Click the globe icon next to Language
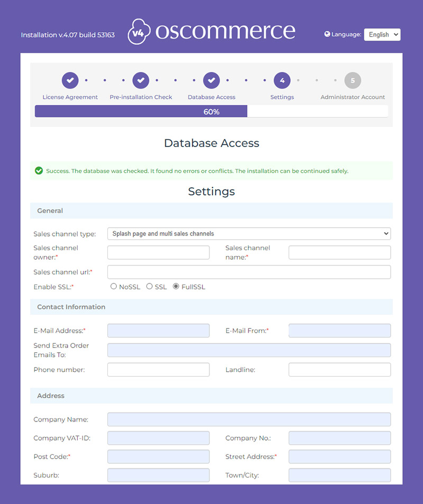Image resolution: width=423 pixels, height=504 pixels. click(x=328, y=34)
